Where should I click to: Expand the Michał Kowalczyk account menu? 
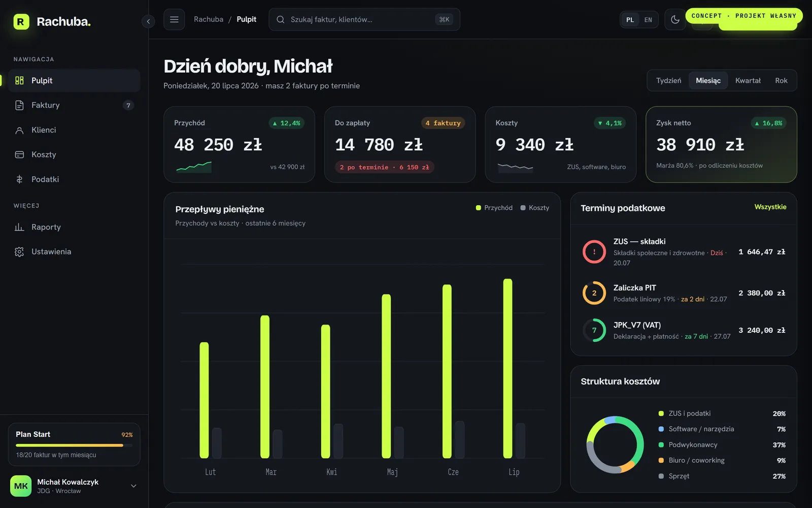click(x=133, y=486)
